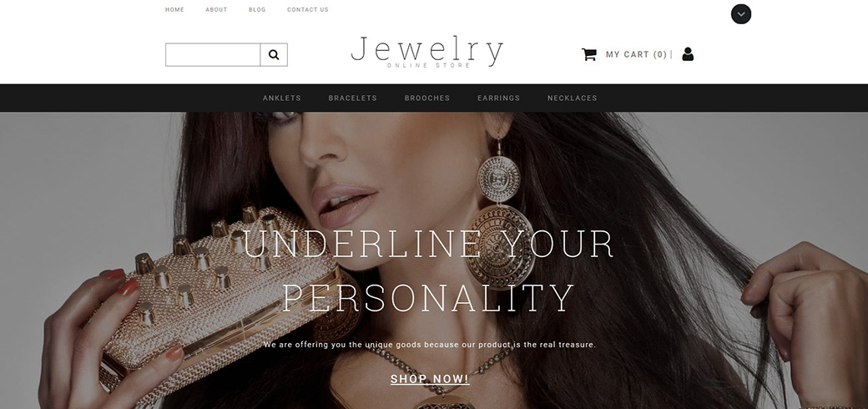Expand the round chevron dropdown button
The width and height of the screenshot is (868, 409).
click(x=741, y=14)
